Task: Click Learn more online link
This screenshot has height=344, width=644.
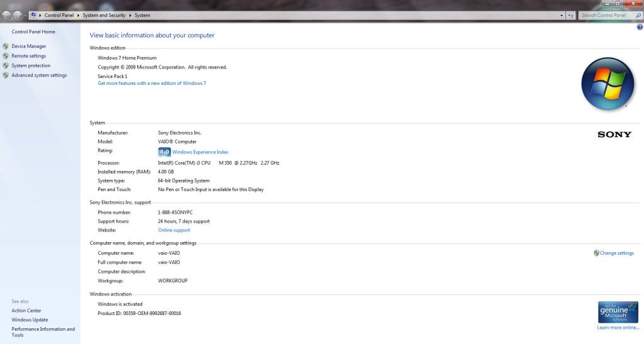Action: click(x=618, y=328)
